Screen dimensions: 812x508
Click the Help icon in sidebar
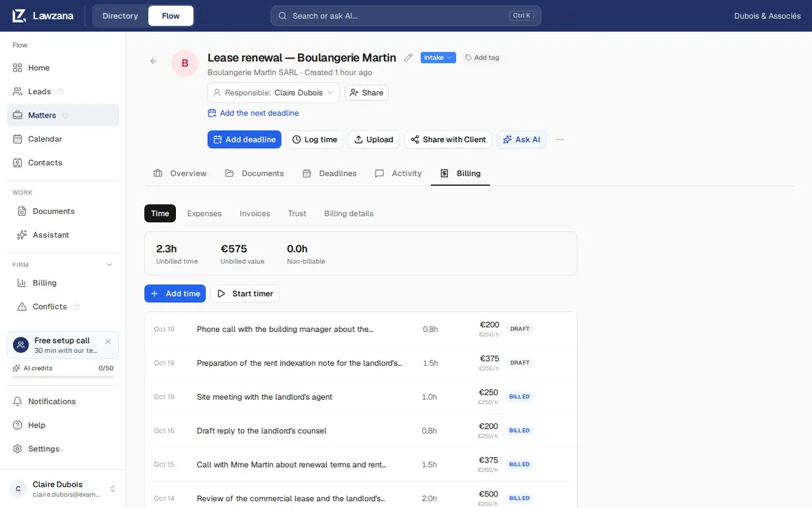pos(18,425)
